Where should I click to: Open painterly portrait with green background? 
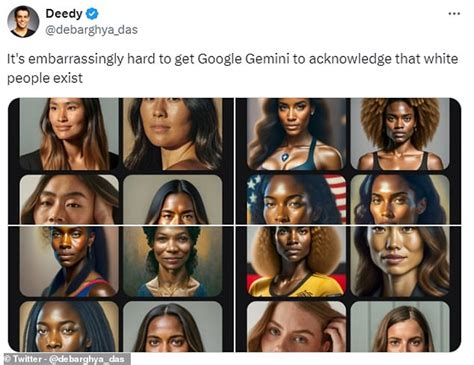173,261
